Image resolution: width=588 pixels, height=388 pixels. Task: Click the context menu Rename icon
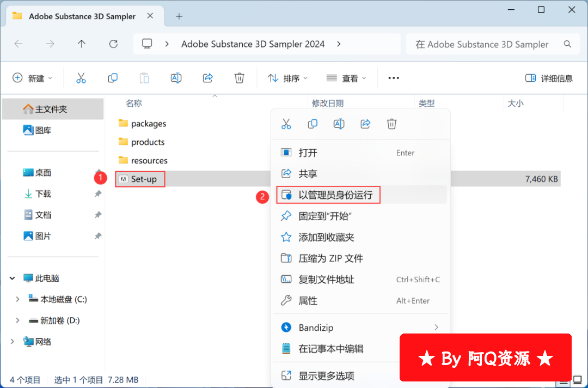coord(339,124)
